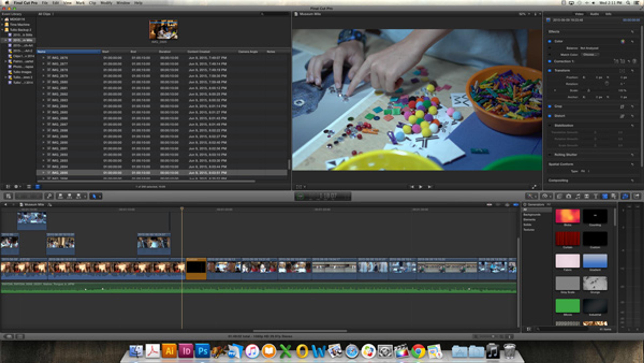The image size is (644, 363).
Task: Open the Music and Sound browser
Action: (577, 196)
